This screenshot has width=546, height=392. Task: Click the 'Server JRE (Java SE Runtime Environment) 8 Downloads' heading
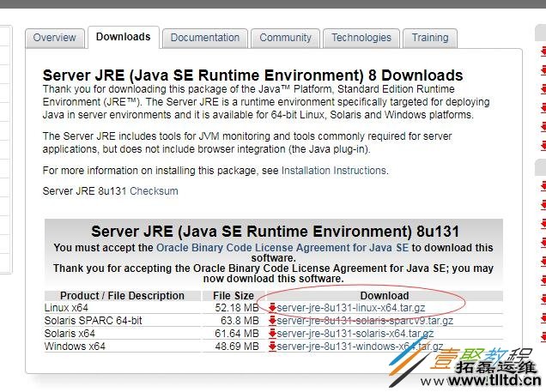[x=252, y=75]
